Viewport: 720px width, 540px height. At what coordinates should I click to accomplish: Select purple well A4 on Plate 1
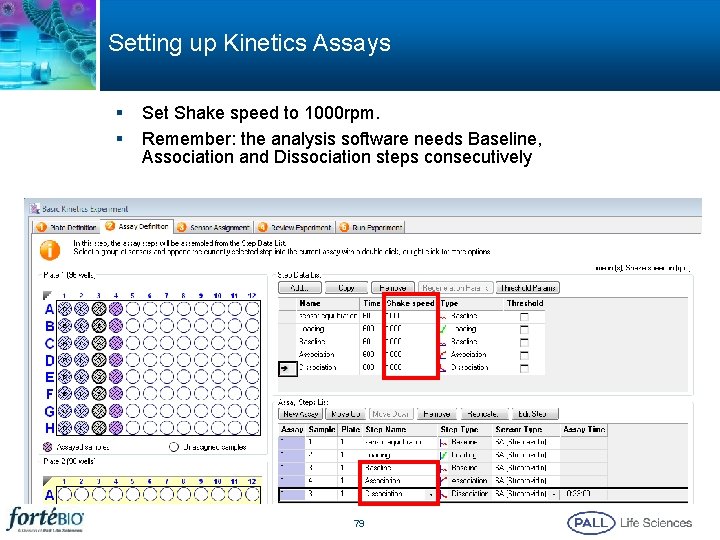tap(116, 309)
